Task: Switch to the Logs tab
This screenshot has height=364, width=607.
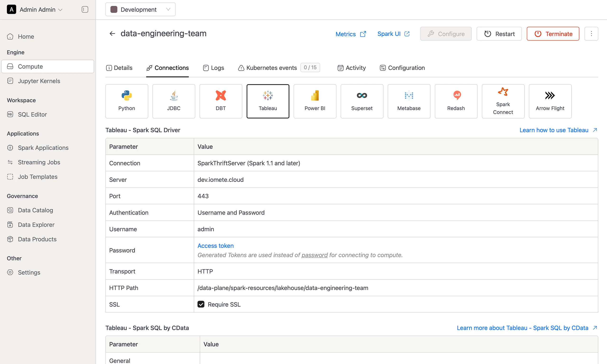Action: (213, 68)
